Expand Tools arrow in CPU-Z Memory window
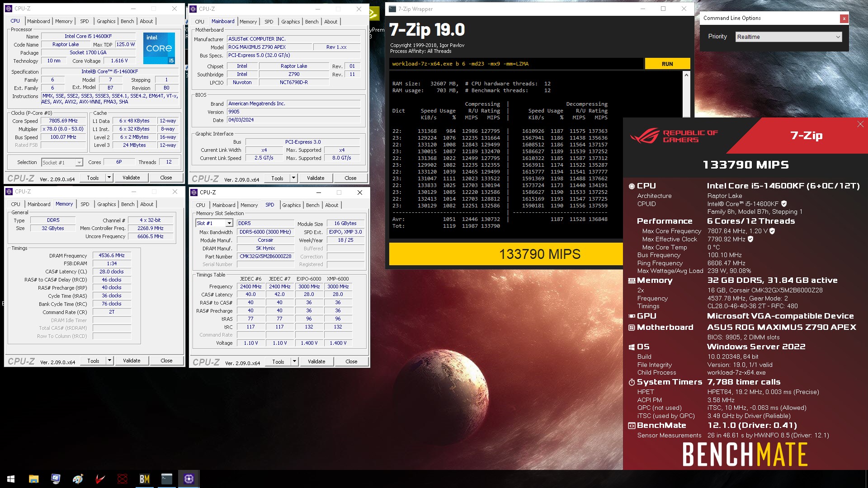Image resolution: width=868 pixels, height=488 pixels. [x=109, y=361]
